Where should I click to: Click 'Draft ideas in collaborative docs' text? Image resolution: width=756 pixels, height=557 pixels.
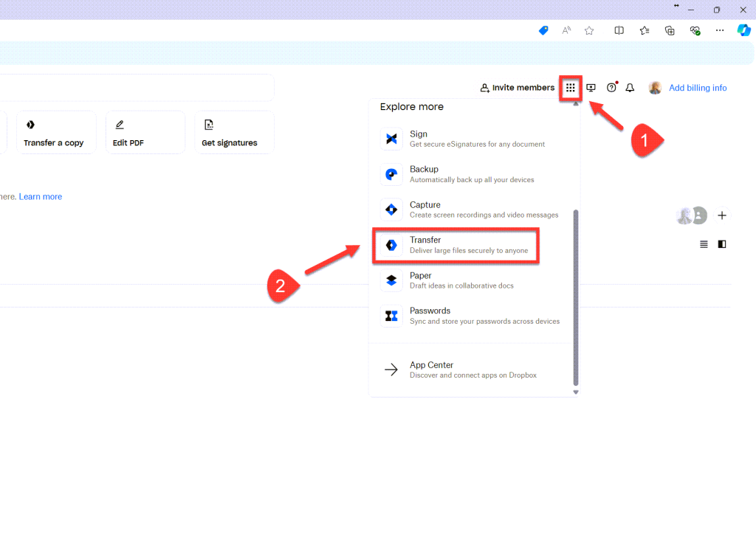(x=461, y=286)
